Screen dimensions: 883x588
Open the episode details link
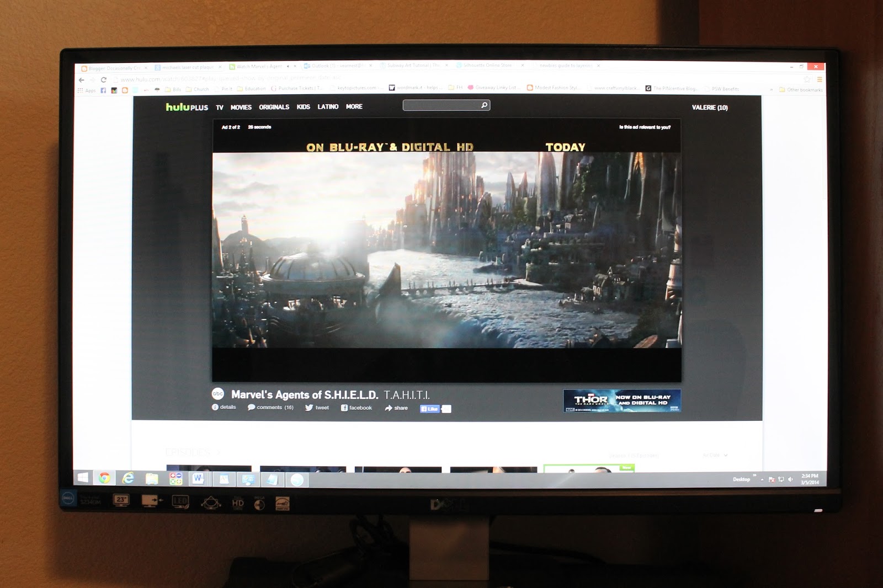pos(224,407)
